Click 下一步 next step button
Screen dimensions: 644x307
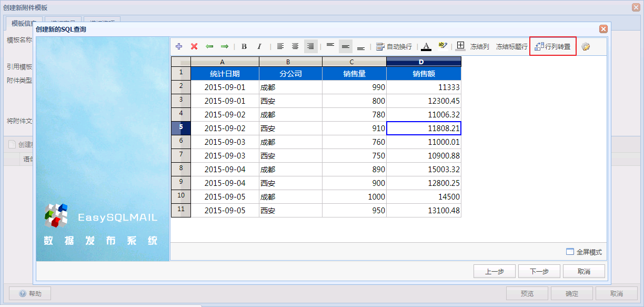pos(539,271)
